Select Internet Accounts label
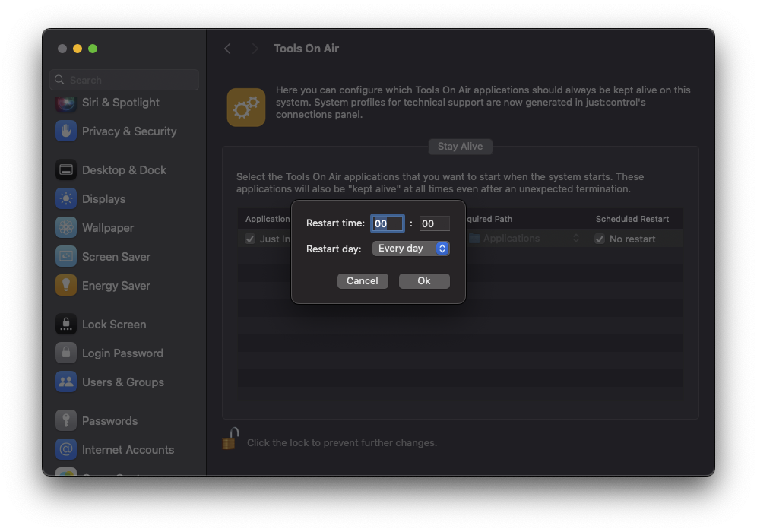Viewport: 757px width, 532px height. click(x=128, y=450)
